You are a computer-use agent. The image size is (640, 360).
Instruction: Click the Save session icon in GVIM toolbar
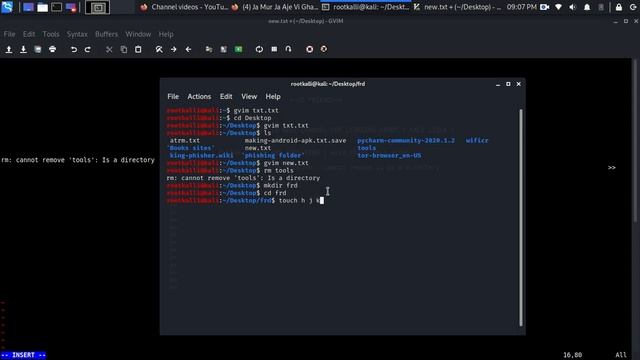[x=224, y=49]
